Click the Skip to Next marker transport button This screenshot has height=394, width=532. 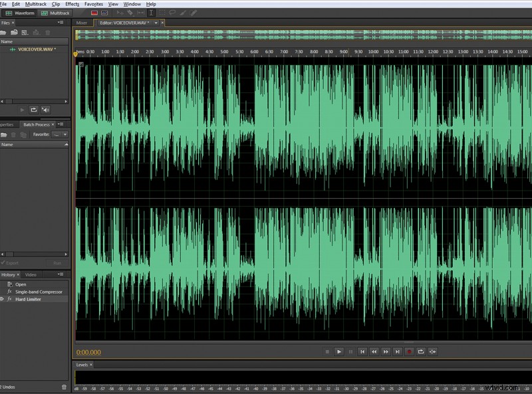(398, 352)
